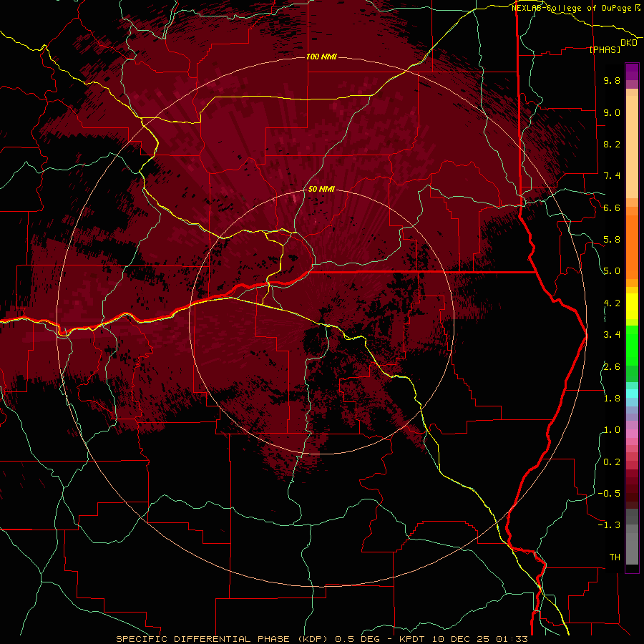Viewport: 644px width, 644px height.
Task: Click the 2.6 legend value
Action: click(x=612, y=367)
